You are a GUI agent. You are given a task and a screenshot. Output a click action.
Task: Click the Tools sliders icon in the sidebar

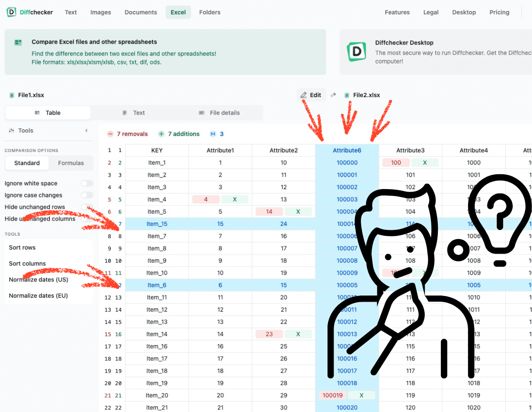12,130
